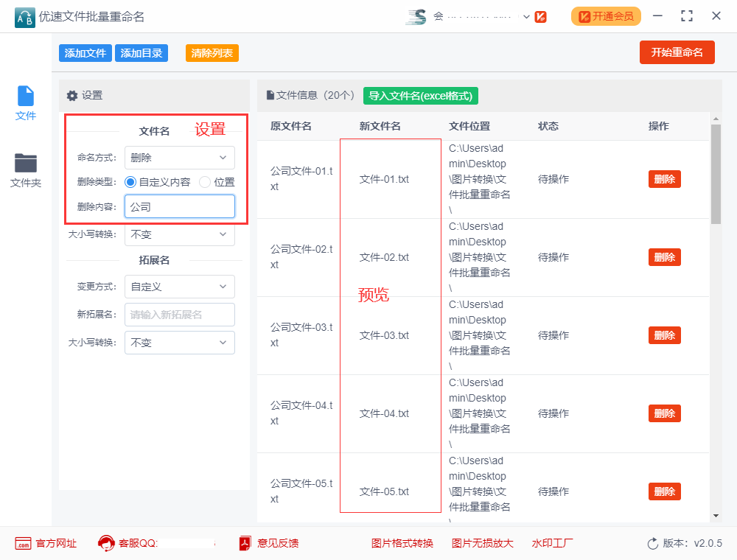The image size is (737, 560).
Task: Expand the 变更方式 dropdown set to 自定义
Action: [x=179, y=287]
